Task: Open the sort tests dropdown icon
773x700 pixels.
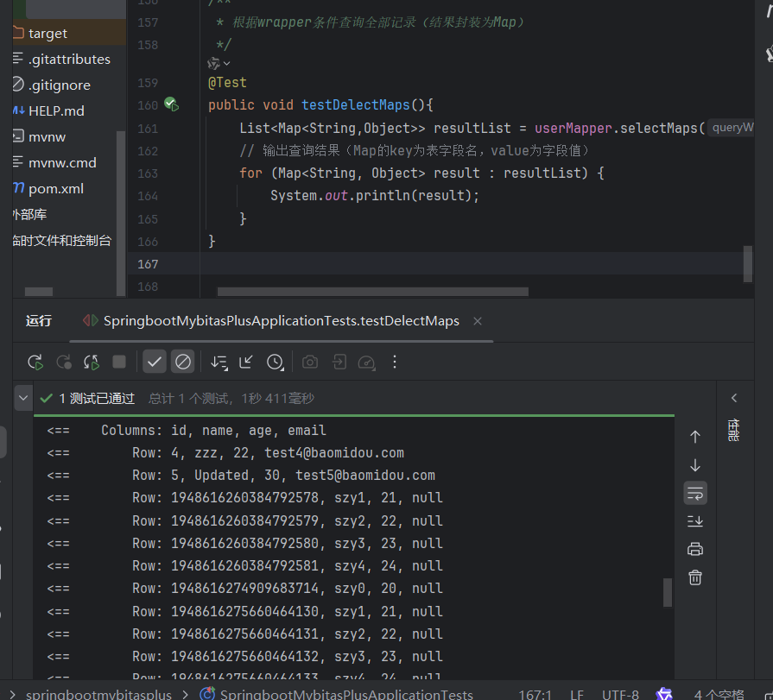Action: coord(219,363)
